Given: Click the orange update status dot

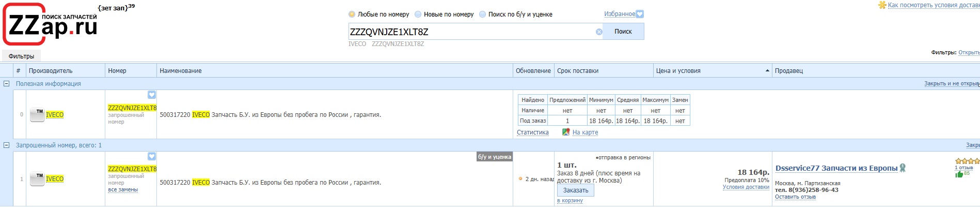Looking at the screenshot, I should pyautogui.click(x=520, y=179).
